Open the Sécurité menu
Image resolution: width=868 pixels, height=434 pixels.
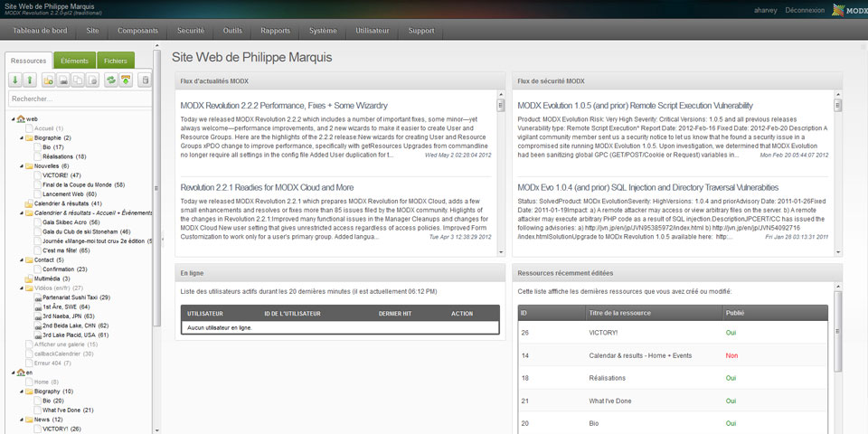[191, 31]
